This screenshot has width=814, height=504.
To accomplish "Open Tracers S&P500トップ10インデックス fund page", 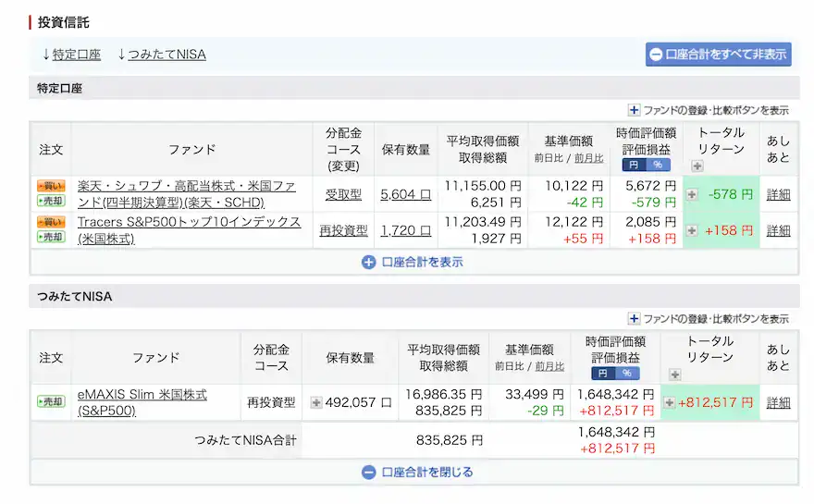I will 189,230.
